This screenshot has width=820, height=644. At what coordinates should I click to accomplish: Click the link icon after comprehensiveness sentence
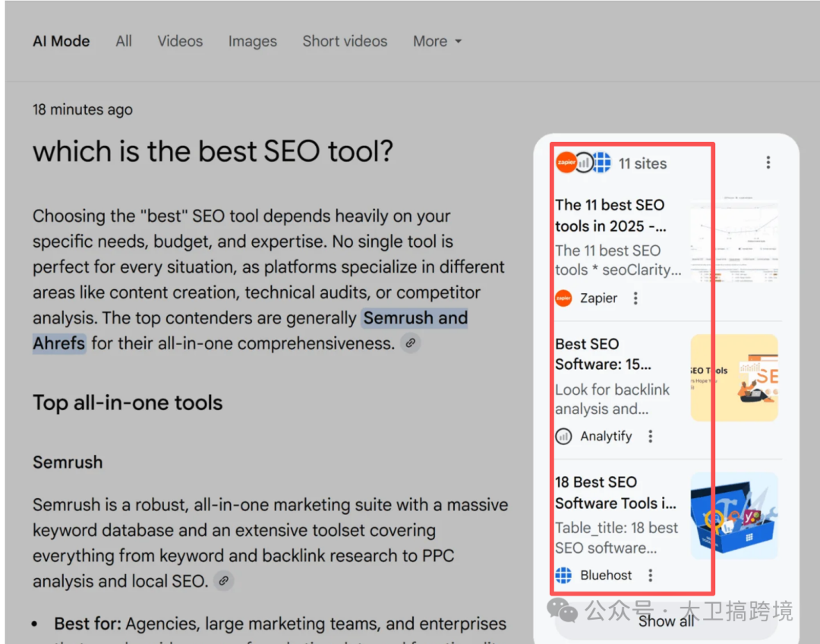[x=411, y=343]
